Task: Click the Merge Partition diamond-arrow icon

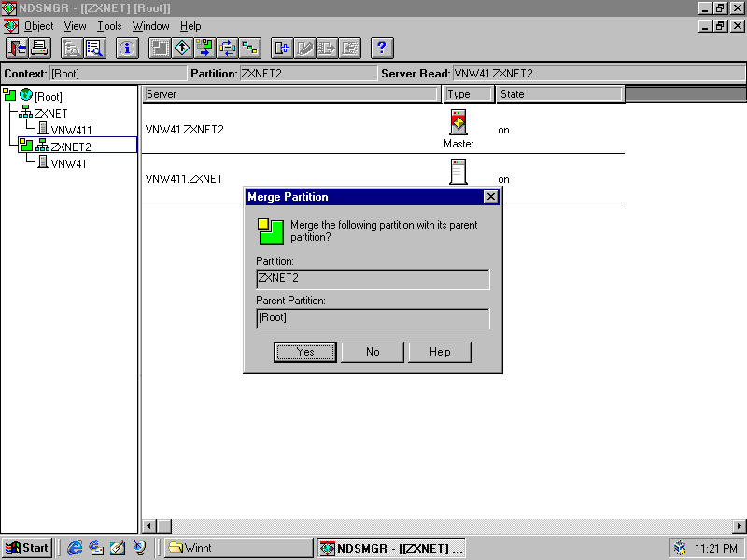Action: coord(182,49)
